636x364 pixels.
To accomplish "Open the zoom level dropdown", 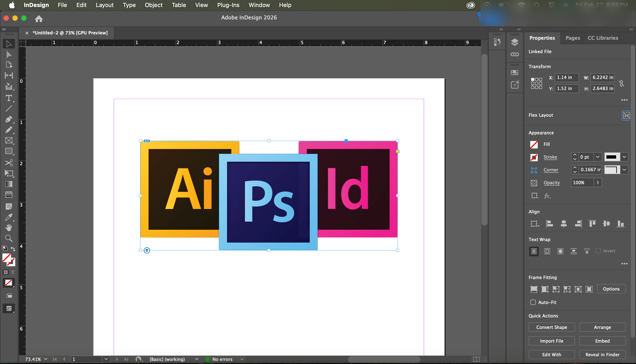I will [46, 359].
